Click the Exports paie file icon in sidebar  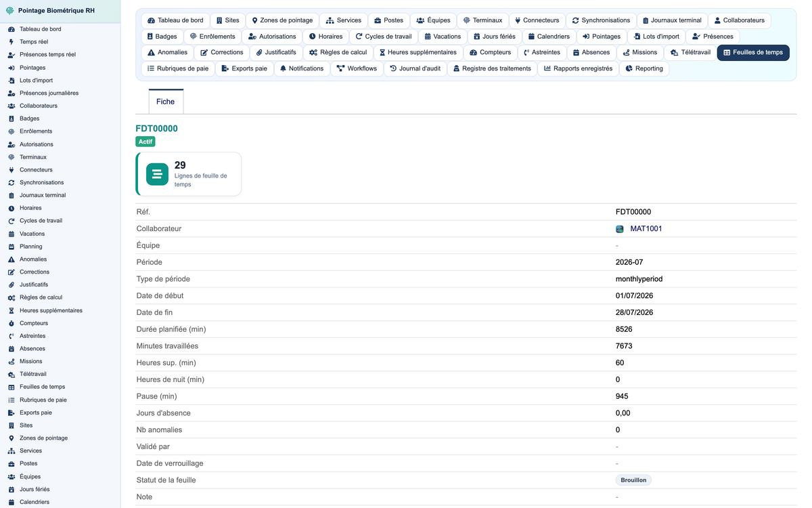(12, 413)
